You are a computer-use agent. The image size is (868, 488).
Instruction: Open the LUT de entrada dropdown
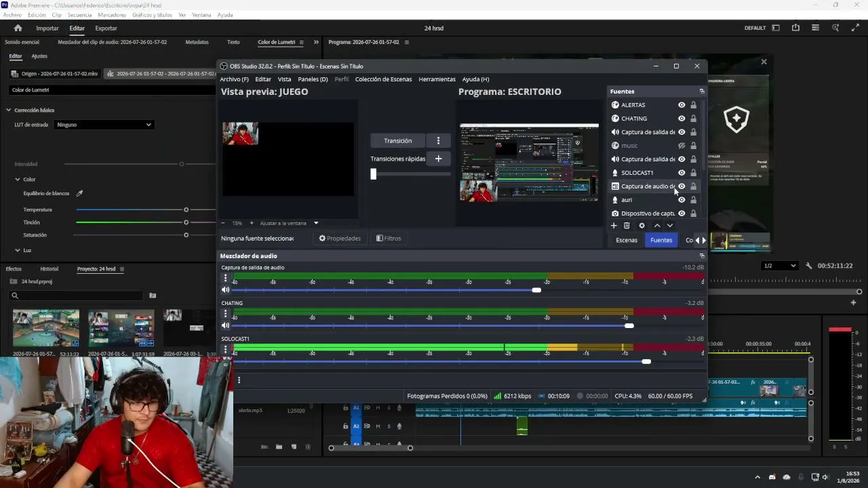coord(104,125)
